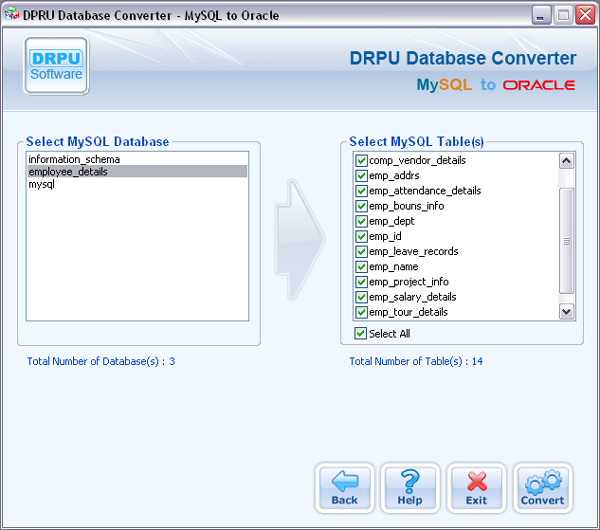The height and width of the screenshot is (530, 600).
Task: Uncheck the emp_salary_details checkbox
Action: click(361, 297)
